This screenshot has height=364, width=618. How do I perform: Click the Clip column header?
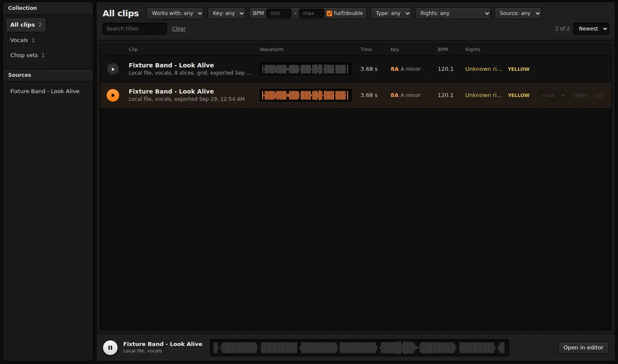tap(133, 49)
